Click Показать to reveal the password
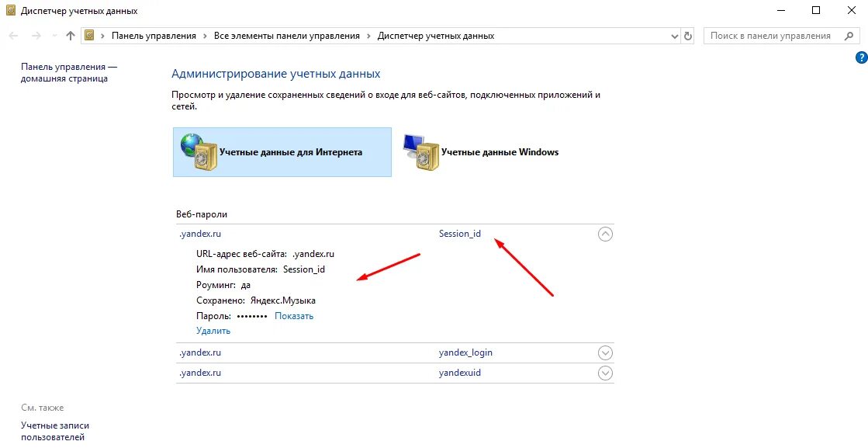 click(x=294, y=316)
